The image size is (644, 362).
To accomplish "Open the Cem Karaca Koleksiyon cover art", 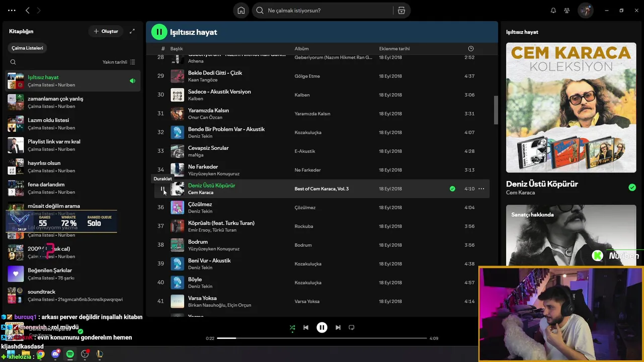I will [x=571, y=108].
